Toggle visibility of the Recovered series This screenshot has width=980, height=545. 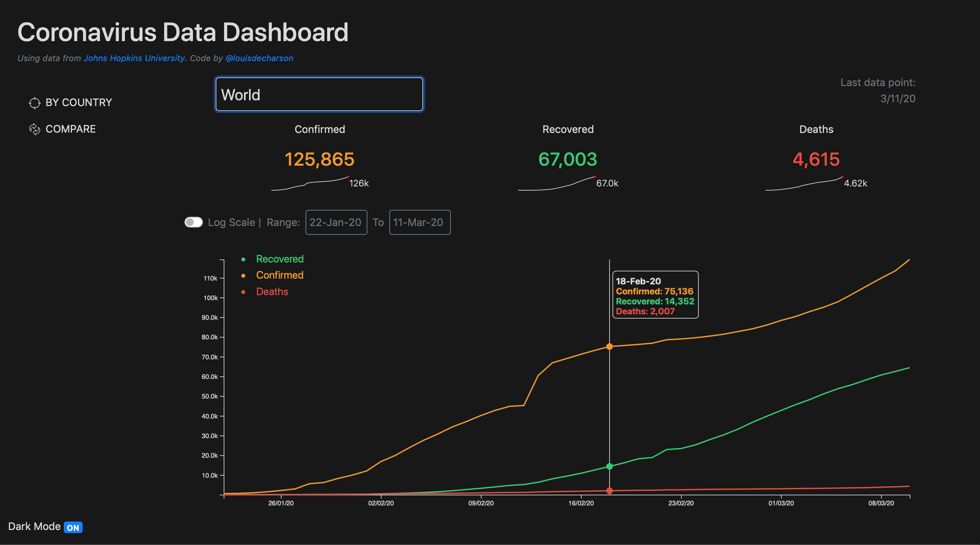(280, 259)
